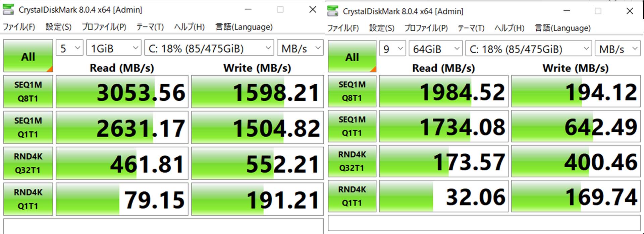
Task: Click CrystalDiskMark app icon in right window title bar
Action: pyautogui.click(x=333, y=11)
